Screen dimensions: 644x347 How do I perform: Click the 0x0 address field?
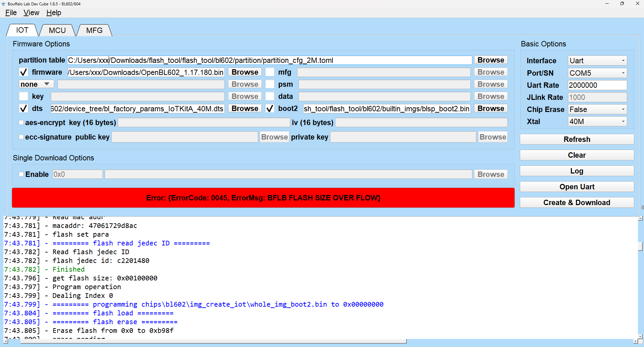tap(77, 174)
